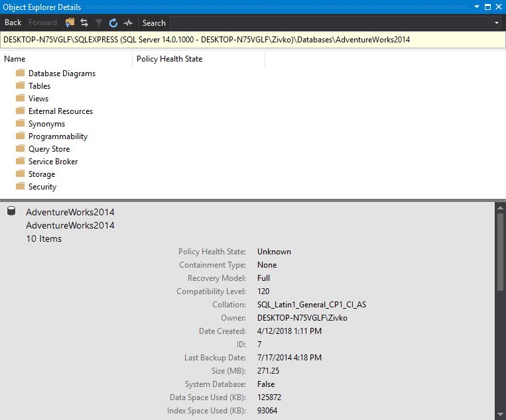Refresh the Object Explorer Details view

tap(113, 23)
